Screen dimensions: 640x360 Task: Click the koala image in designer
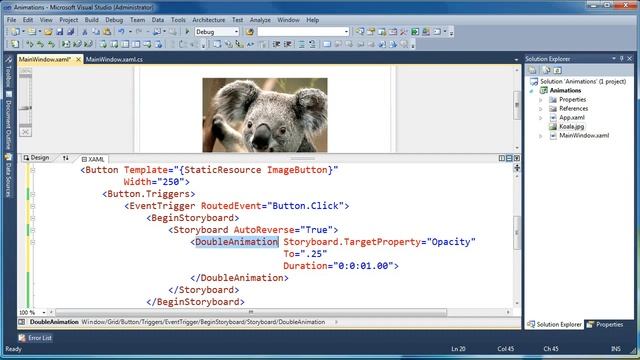(265, 115)
